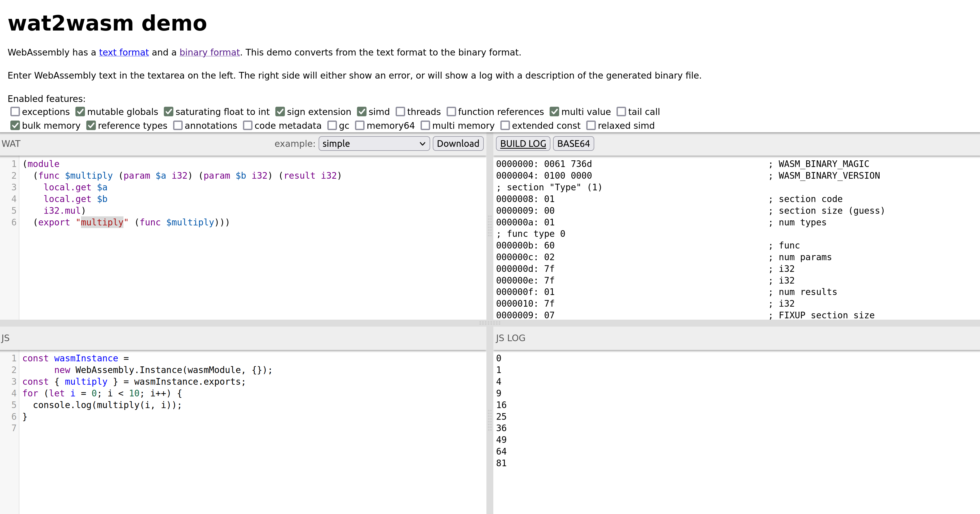Click the 'num params' log comment
The image size is (980, 514).
click(800, 257)
